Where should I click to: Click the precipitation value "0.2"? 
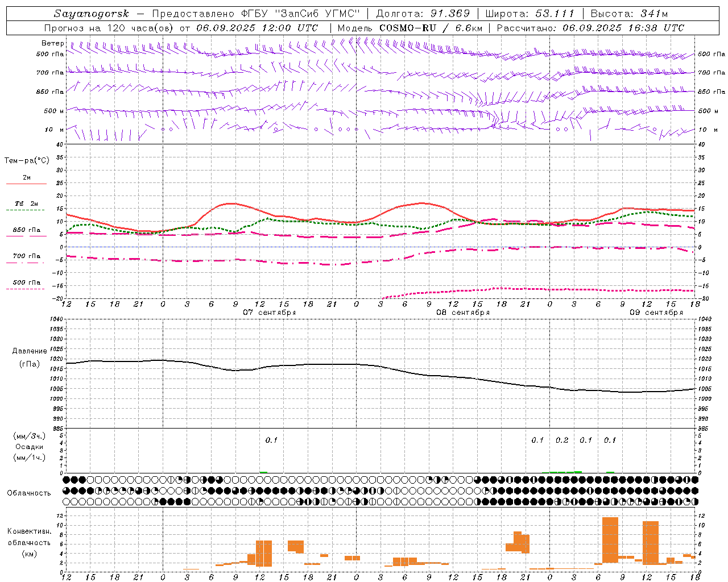coord(562,440)
